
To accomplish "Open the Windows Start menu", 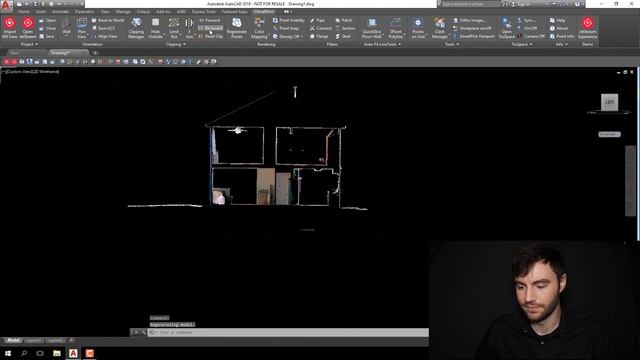I will point(7,353).
